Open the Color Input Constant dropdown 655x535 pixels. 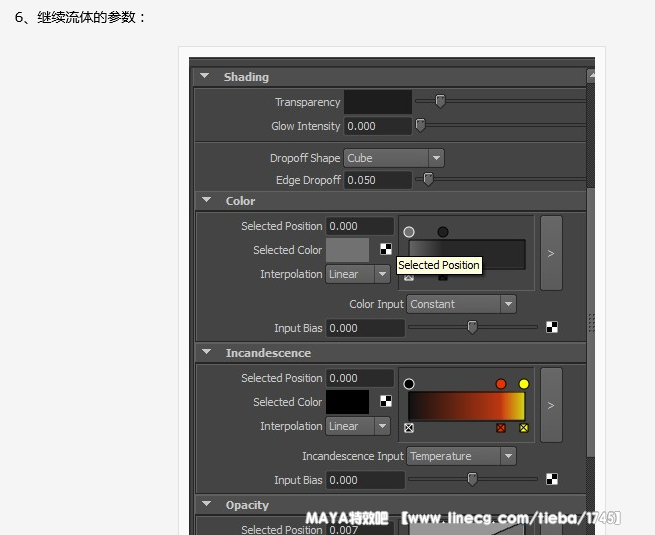(462, 304)
